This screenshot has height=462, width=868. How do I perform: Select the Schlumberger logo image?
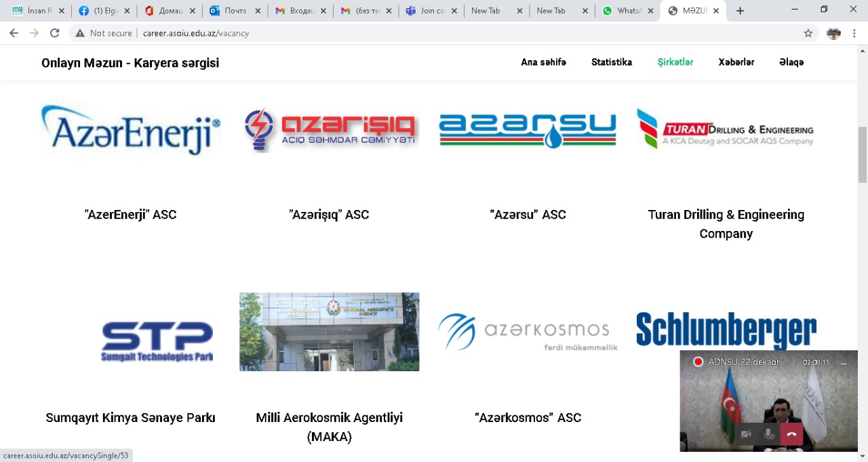point(726,331)
